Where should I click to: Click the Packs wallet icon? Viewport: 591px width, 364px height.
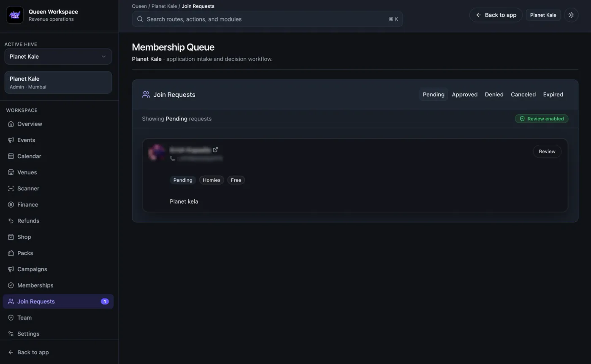pyautogui.click(x=11, y=253)
